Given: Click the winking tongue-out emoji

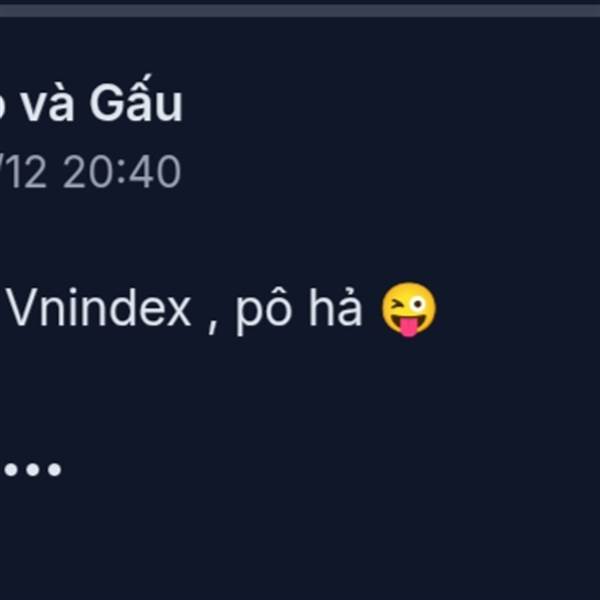Looking at the screenshot, I should (x=409, y=309).
